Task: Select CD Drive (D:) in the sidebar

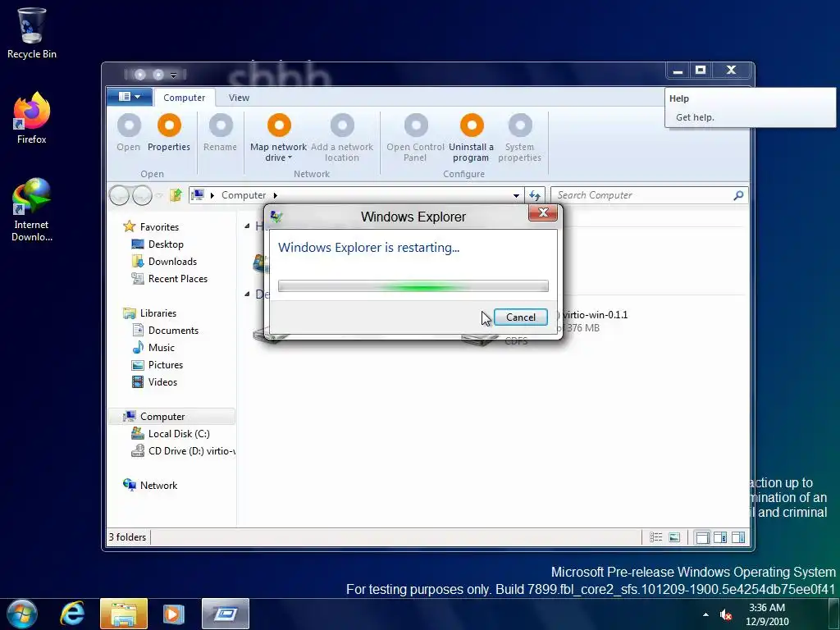Action: [x=183, y=451]
